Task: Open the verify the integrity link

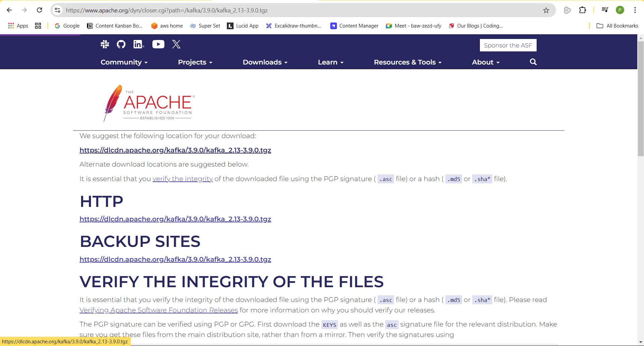Action: tap(183, 179)
